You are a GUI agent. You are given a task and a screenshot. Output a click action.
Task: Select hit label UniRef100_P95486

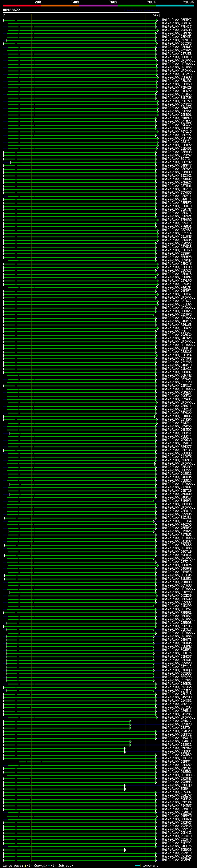pos(176,399)
